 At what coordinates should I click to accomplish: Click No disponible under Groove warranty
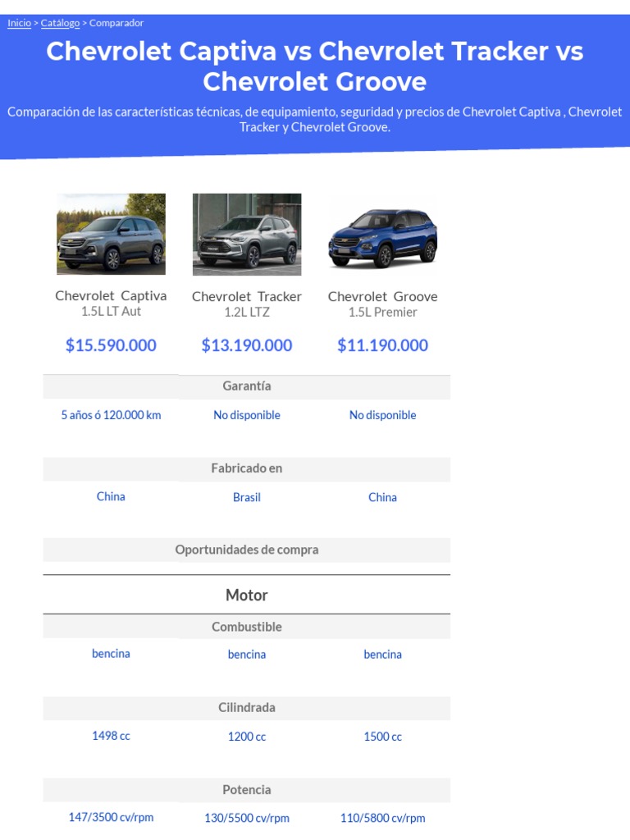tap(382, 415)
